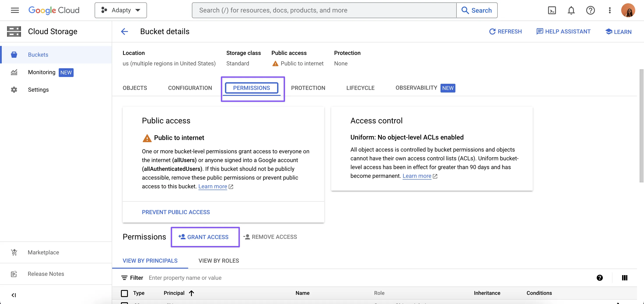Screen dimensions: 644x304
Task: Open the Adapty project selector dropdown
Action: pyautogui.click(x=121, y=10)
